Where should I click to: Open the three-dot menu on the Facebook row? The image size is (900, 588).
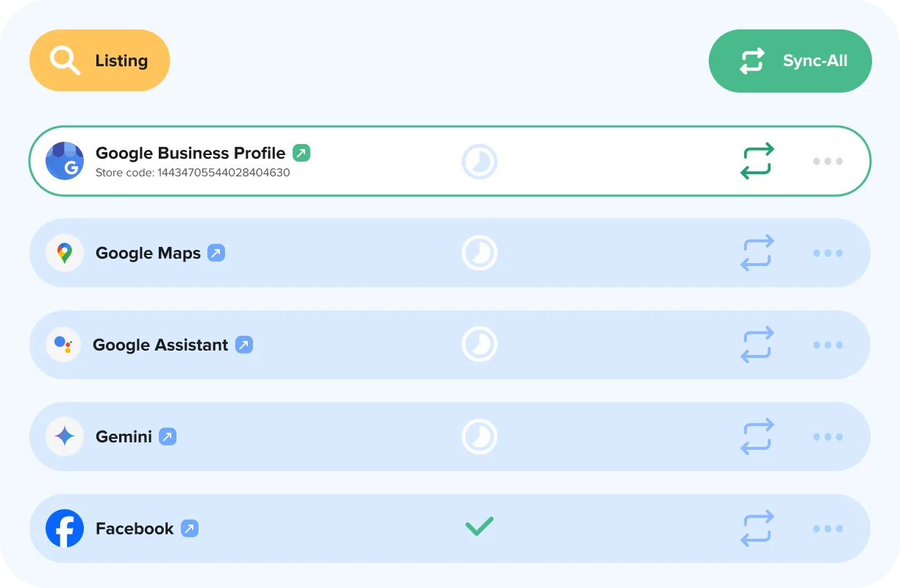click(827, 528)
